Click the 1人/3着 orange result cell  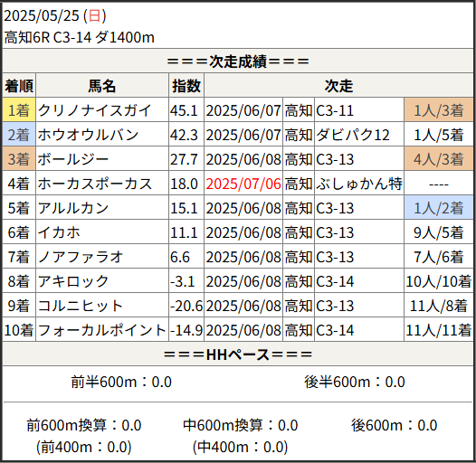(438, 109)
